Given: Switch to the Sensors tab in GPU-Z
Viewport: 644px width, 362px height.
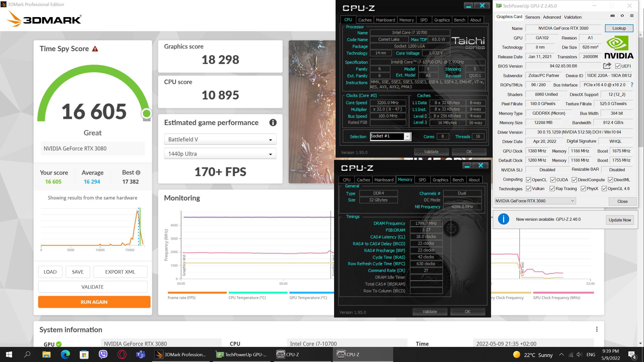Looking at the screenshot, I should [x=532, y=17].
